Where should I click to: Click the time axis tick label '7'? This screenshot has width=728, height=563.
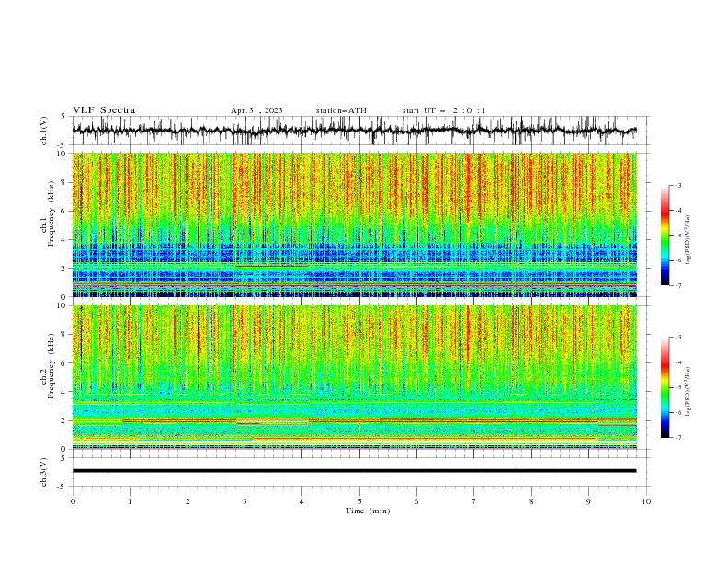coord(474,501)
